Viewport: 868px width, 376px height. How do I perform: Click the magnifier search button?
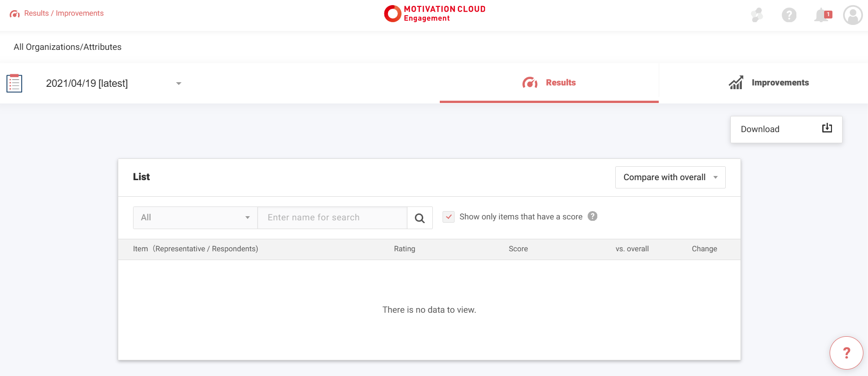419,218
